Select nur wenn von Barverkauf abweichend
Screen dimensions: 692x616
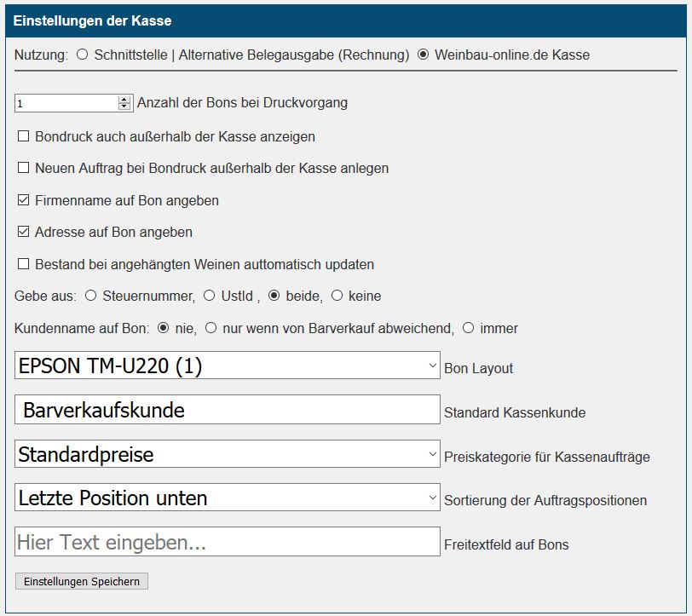210,328
